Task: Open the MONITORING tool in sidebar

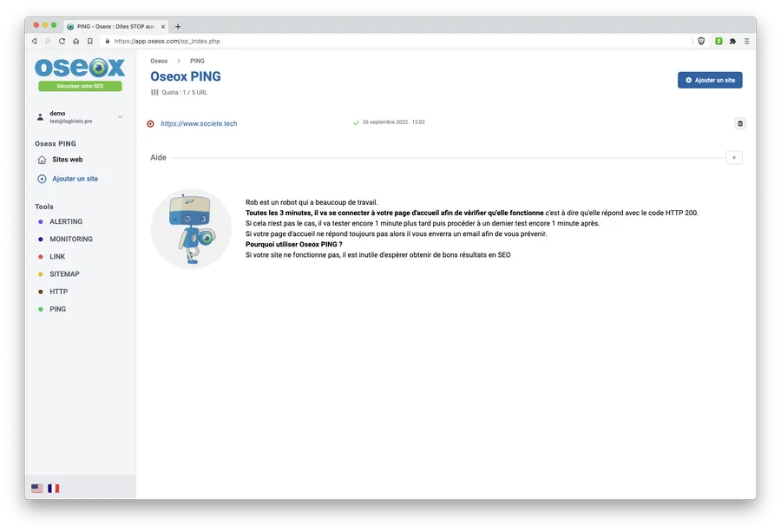Action: tap(71, 240)
